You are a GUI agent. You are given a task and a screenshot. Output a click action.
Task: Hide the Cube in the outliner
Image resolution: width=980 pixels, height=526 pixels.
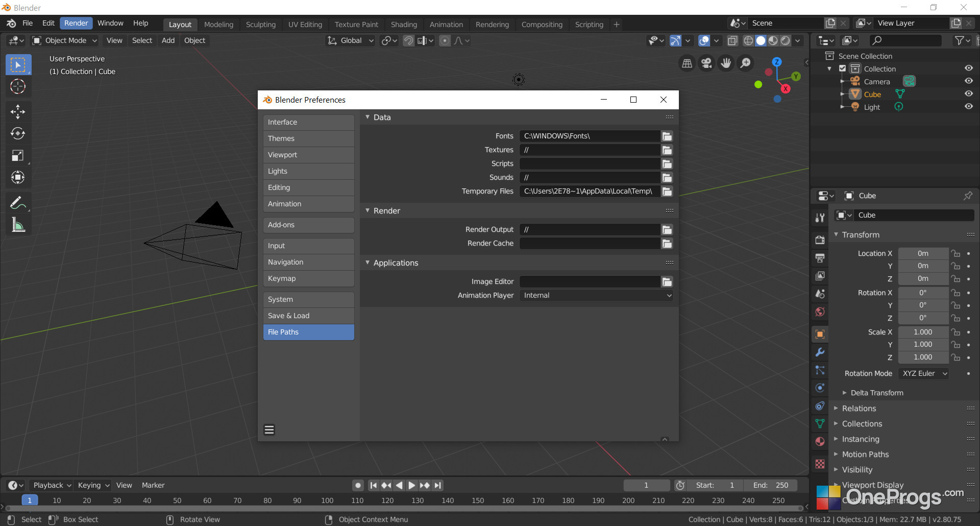(968, 94)
